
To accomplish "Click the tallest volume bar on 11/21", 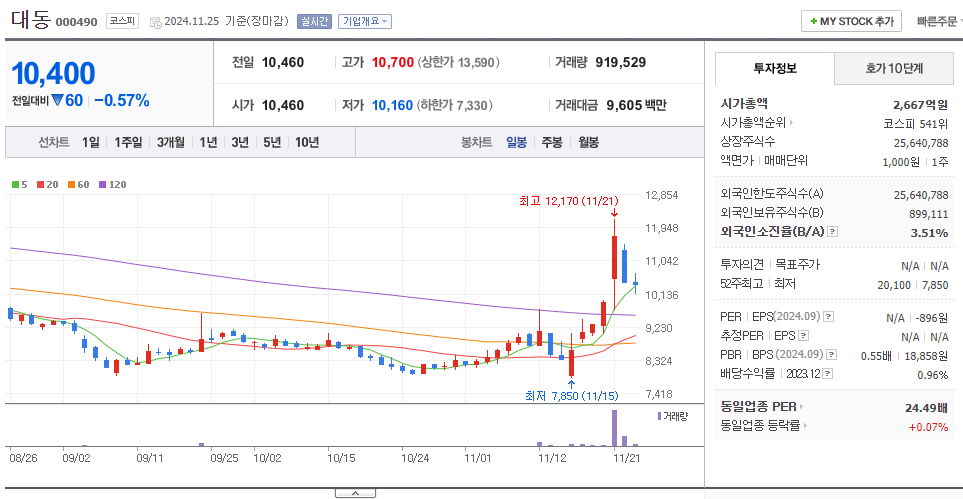I will [x=614, y=428].
